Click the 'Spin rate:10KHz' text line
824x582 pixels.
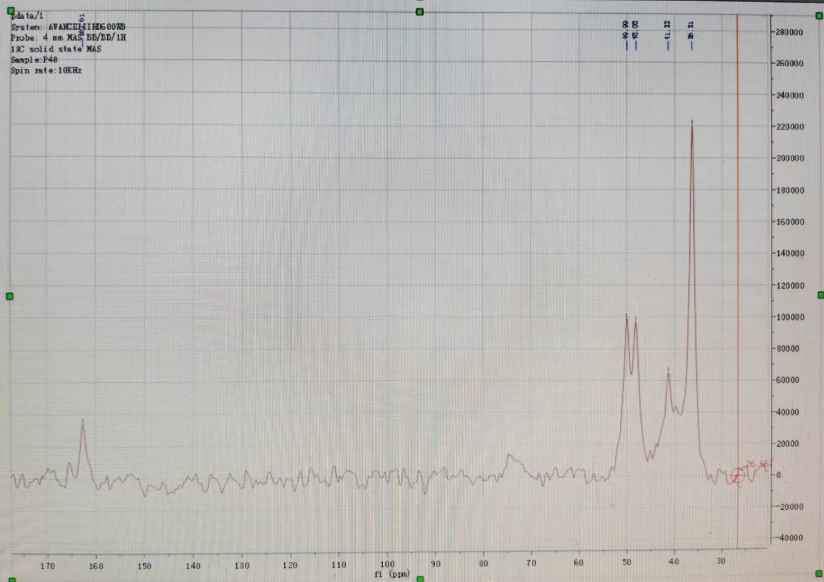coord(46,70)
